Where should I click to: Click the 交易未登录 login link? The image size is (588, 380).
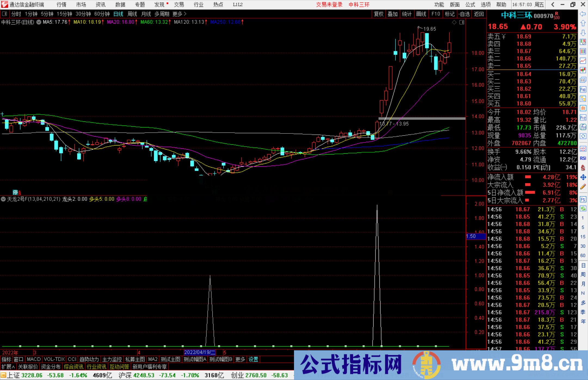click(x=329, y=4)
